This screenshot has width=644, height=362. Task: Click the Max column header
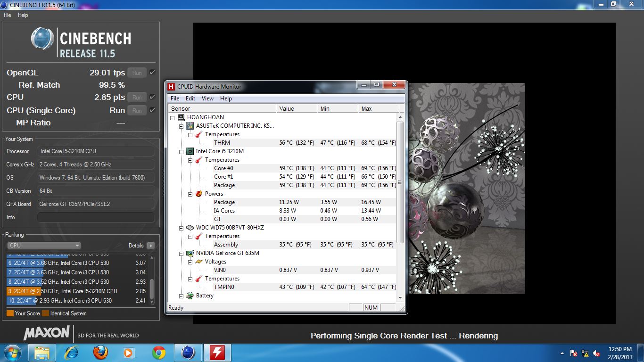pos(379,109)
